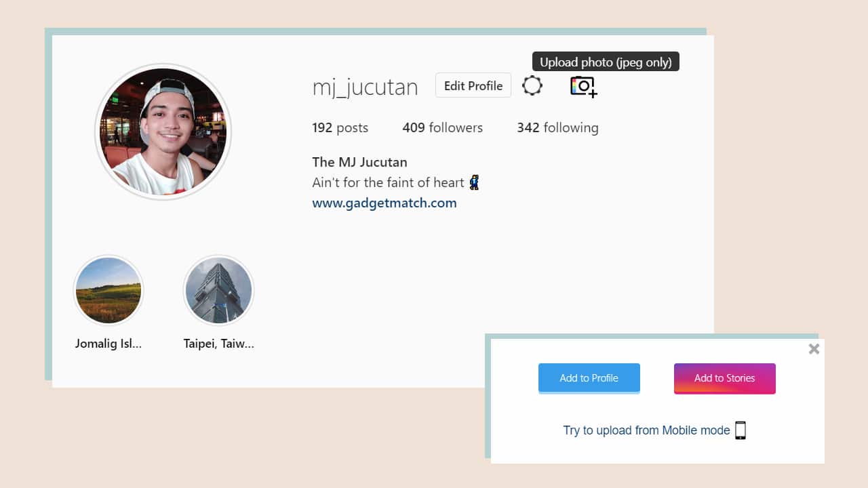Click the Taipei, Taiw... highlight label
This screenshot has height=488, width=868.
218,344
